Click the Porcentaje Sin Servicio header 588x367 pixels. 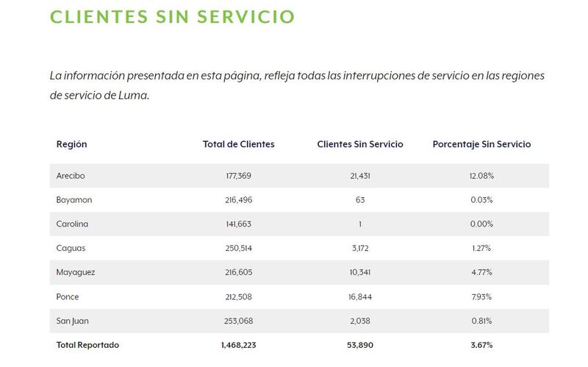click(x=481, y=144)
